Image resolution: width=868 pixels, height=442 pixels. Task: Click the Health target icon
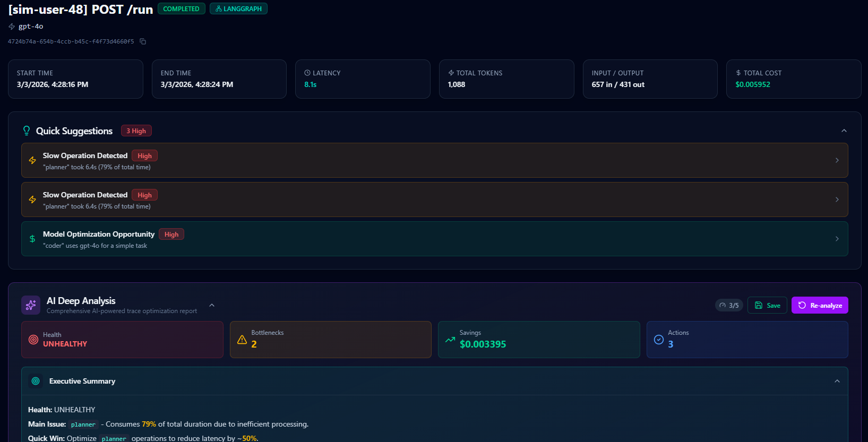pyautogui.click(x=33, y=340)
